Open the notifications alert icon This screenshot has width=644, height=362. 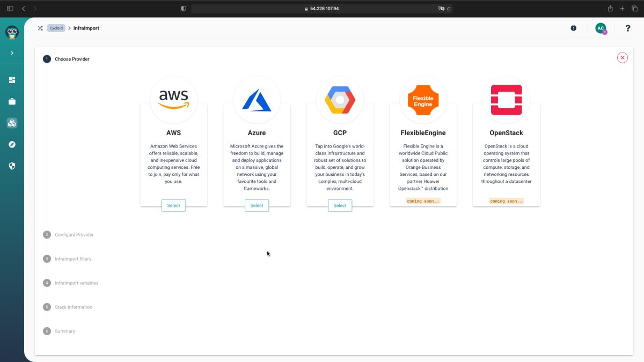573,28
